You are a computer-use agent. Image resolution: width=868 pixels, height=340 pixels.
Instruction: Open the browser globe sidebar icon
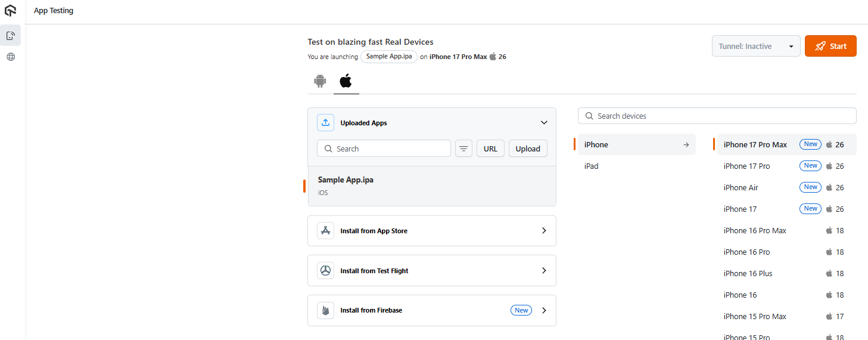[x=11, y=57]
